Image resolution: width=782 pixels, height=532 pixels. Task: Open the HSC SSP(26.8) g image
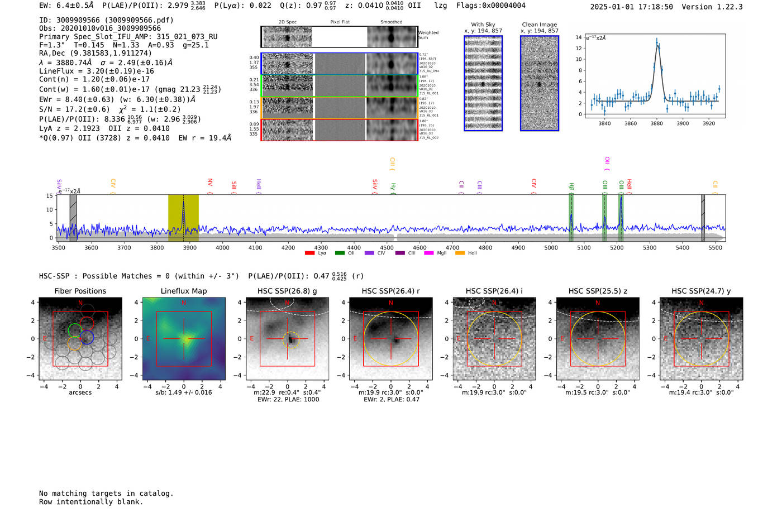(x=287, y=339)
